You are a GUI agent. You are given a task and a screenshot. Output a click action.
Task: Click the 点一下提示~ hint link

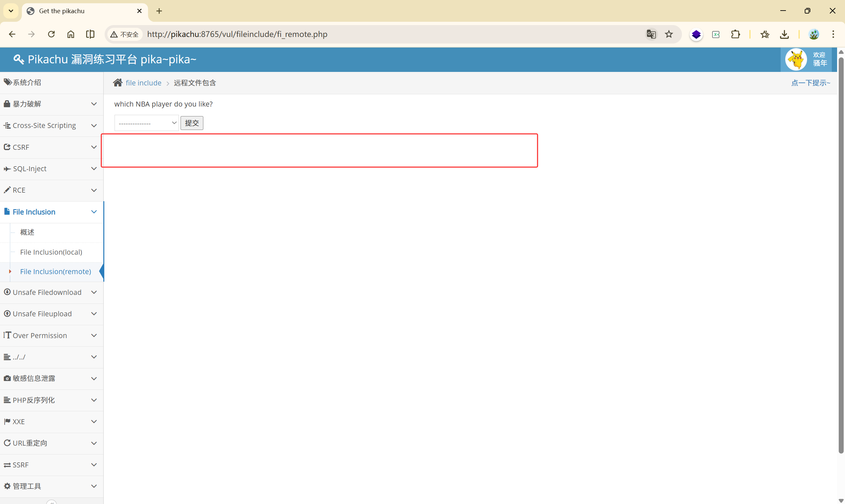point(810,83)
